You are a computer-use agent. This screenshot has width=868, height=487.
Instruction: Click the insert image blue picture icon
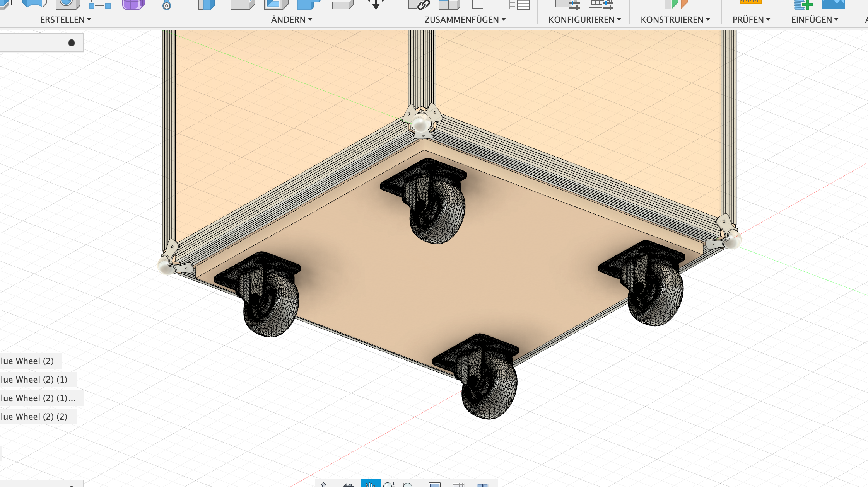pos(833,4)
